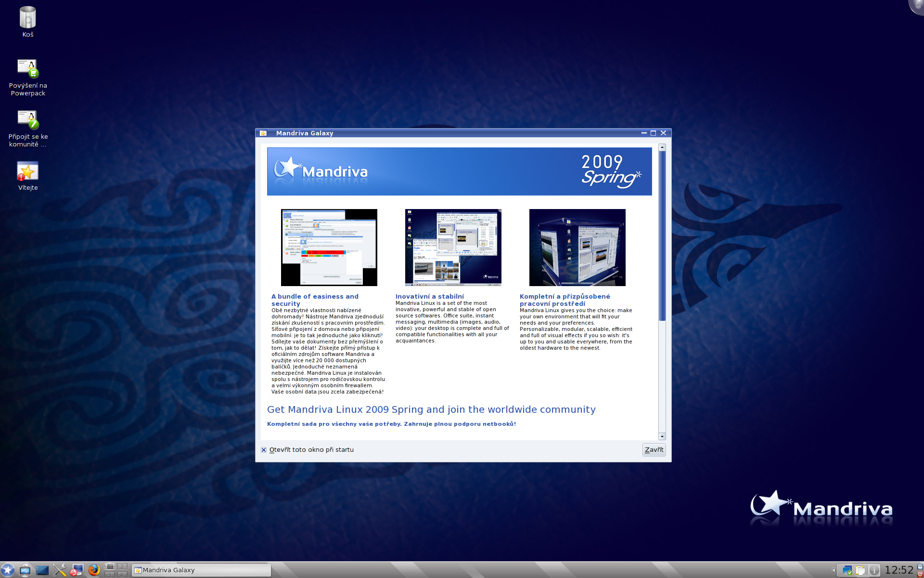Click the Mandriva Galaxy window title icon
924x578 pixels.
[263, 133]
